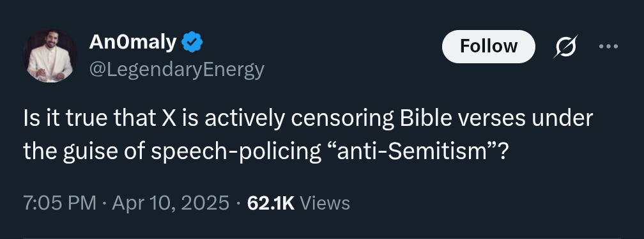Select the Apr 10, 2025 date
Viewport: 644px width, 239px height.
point(170,203)
